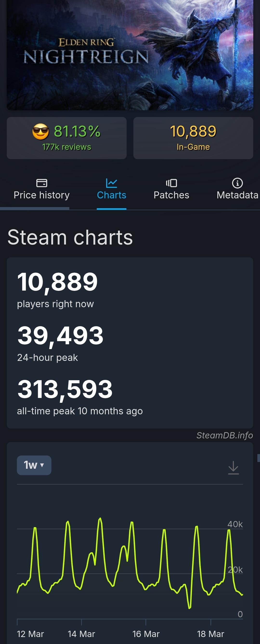Select the Metadata tab label
Viewport: 260px width, 644px height.
pyautogui.click(x=237, y=195)
